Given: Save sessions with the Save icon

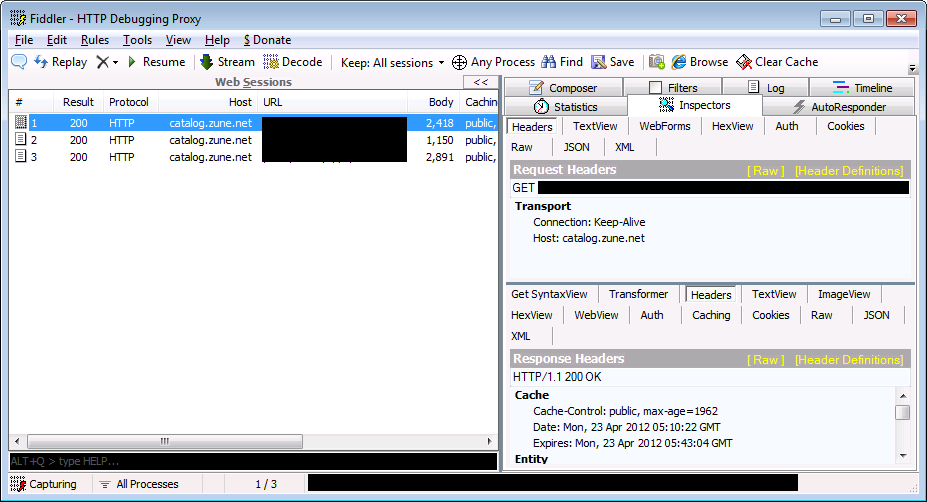Looking at the screenshot, I should tap(599, 61).
